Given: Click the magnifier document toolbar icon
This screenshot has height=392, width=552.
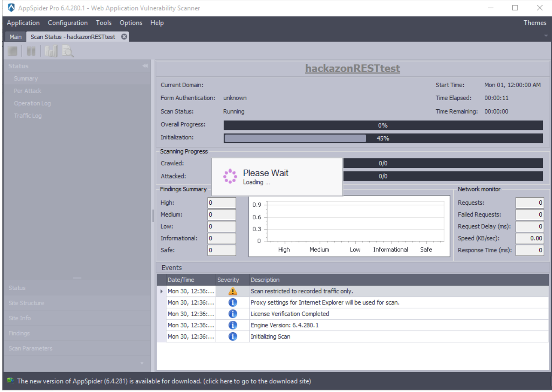Looking at the screenshot, I should [68, 51].
